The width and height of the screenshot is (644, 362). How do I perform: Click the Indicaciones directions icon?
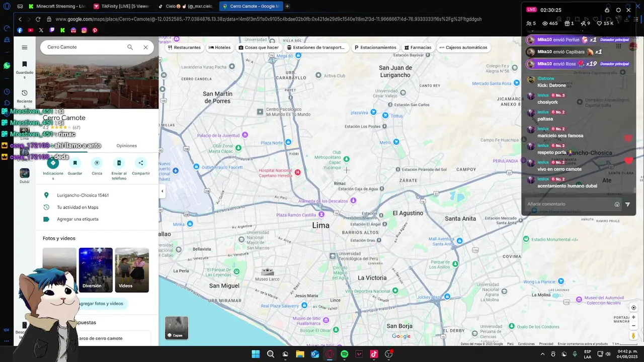point(53,163)
